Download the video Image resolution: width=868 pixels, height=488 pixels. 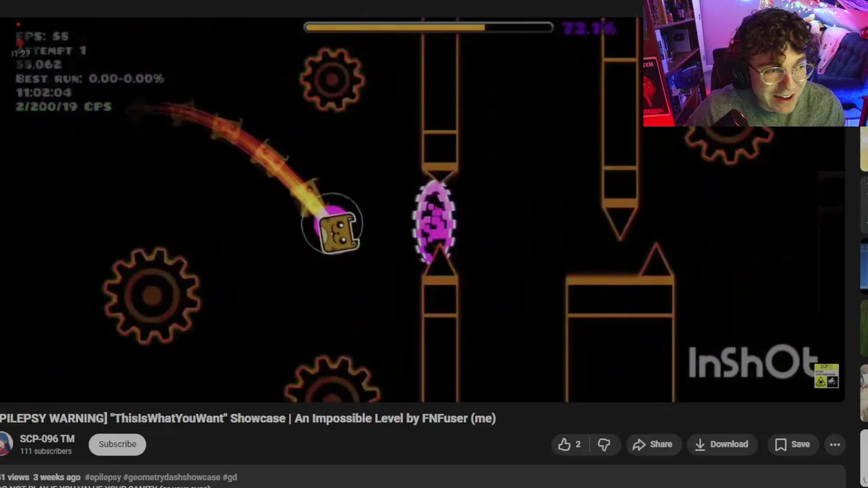721,444
